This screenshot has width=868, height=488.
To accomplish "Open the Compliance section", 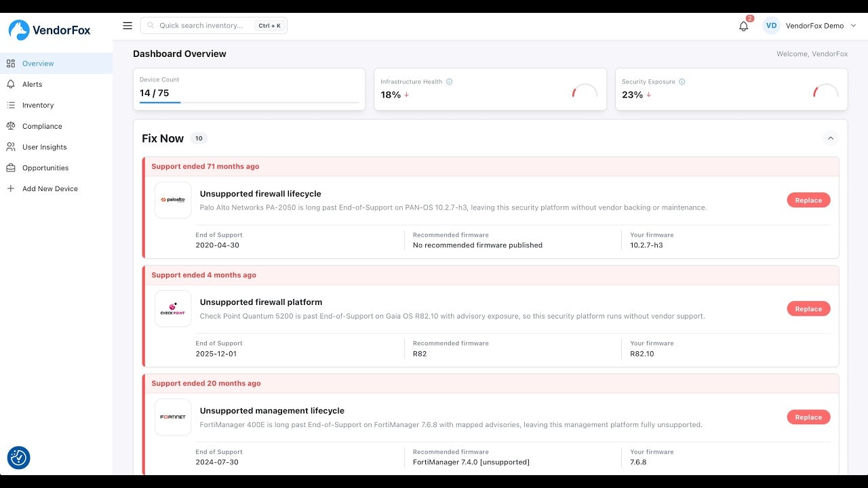I will coord(56,126).
